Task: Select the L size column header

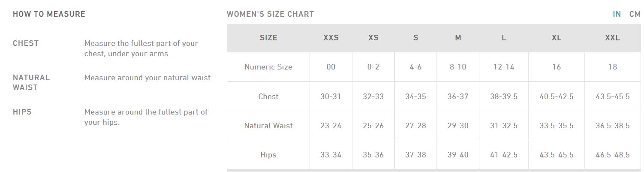Action: click(504, 38)
